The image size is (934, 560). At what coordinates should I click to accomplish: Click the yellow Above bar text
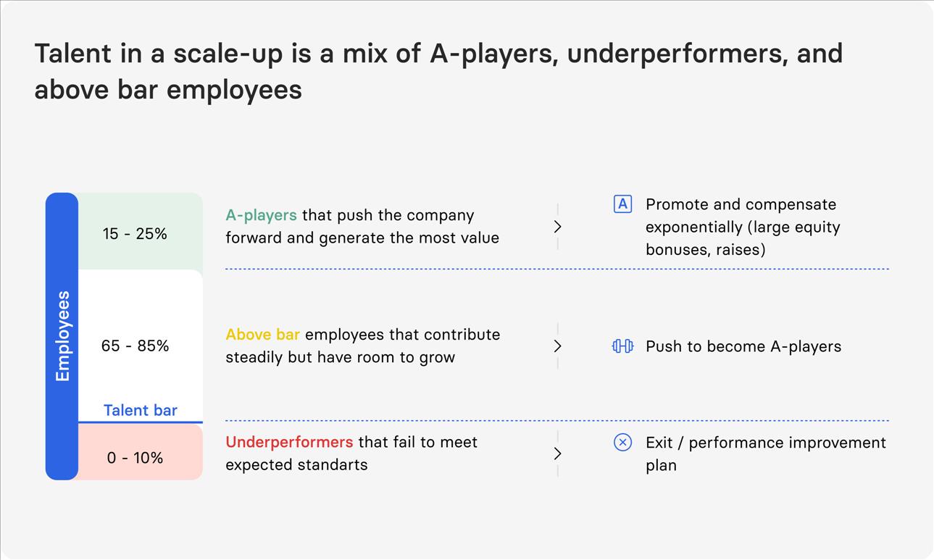point(262,335)
